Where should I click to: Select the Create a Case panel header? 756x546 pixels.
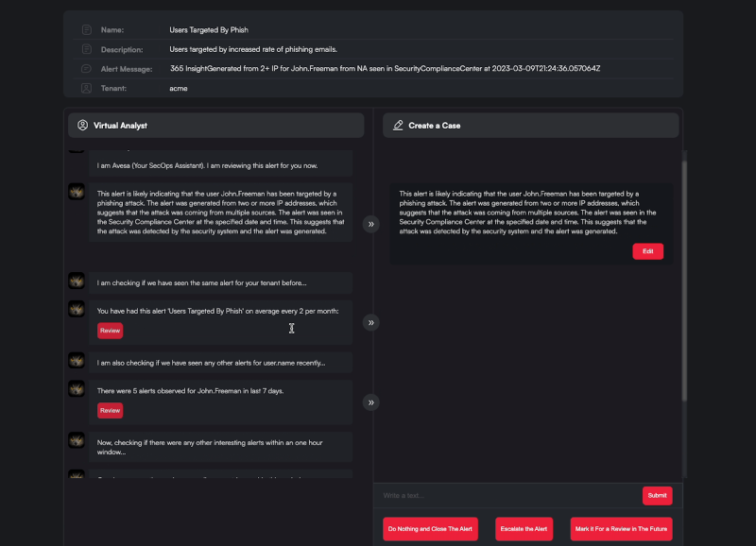(529, 124)
